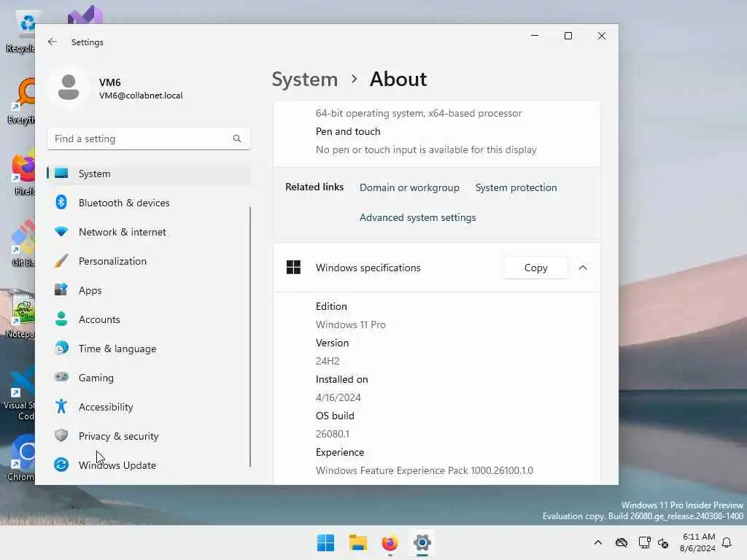The width and height of the screenshot is (747, 560).
Task: Go back using the Settings back arrow
Action: click(x=53, y=42)
